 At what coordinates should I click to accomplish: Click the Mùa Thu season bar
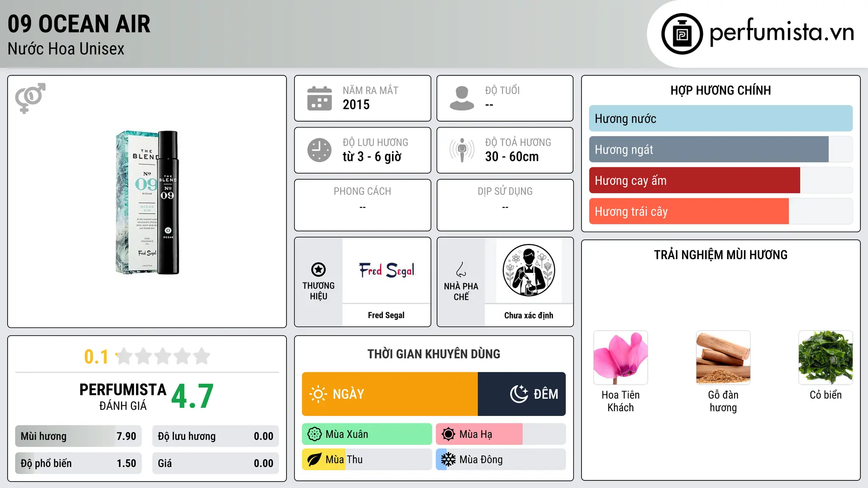(367, 460)
